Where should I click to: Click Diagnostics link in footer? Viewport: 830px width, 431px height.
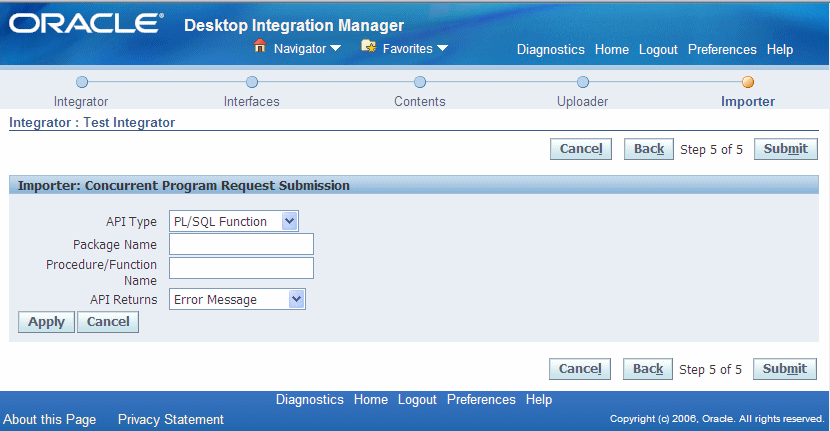(x=310, y=399)
